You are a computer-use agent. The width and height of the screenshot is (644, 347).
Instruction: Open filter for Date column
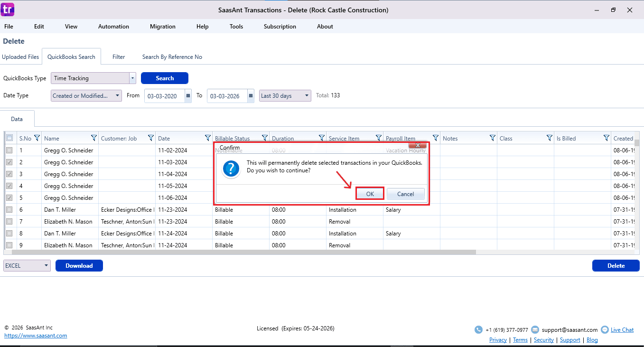tap(208, 138)
